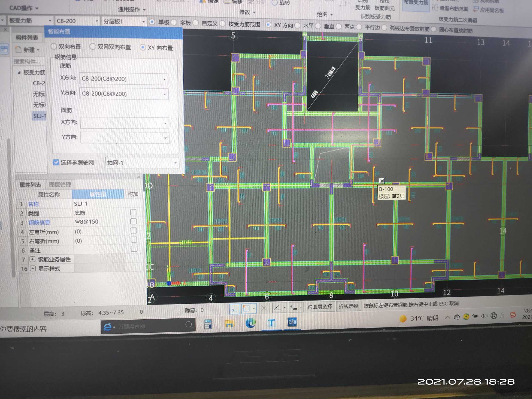Select 单板 radio button
Viewport: 532px width, 399px height.
point(152,22)
